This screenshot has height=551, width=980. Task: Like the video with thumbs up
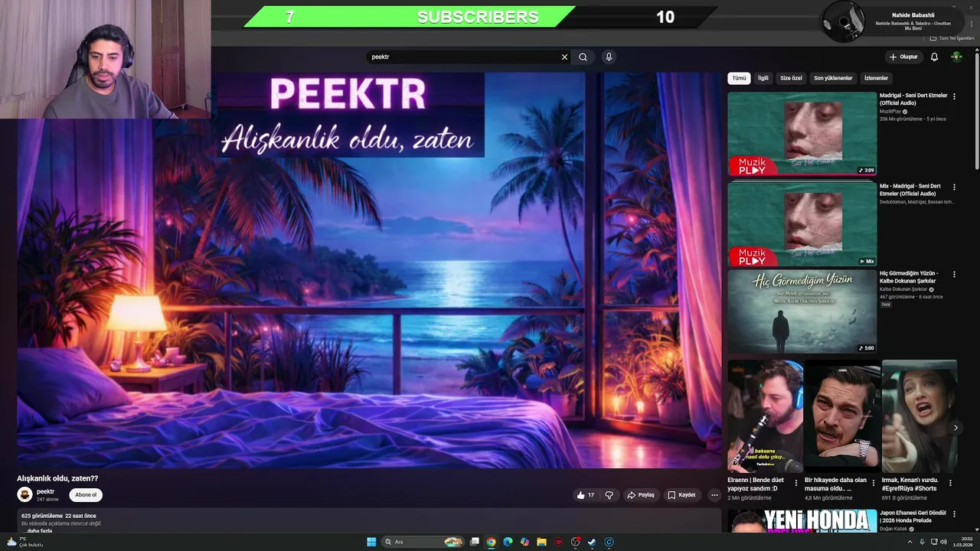[585, 495]
